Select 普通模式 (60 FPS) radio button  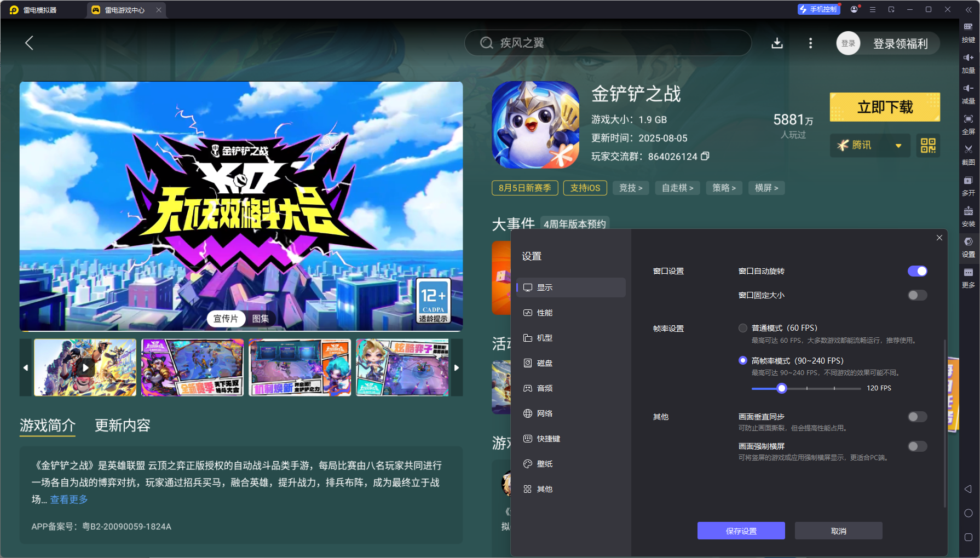742,328
